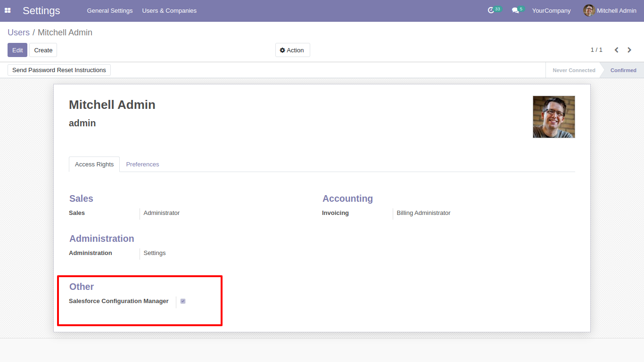
Task: Click the Invoicing field label
Action: point(335,213)
